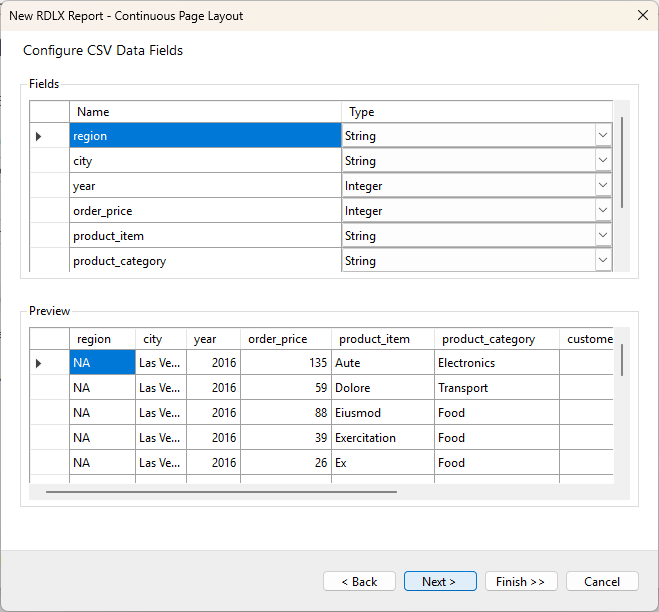This screenshot has width=659, height=612.
Task: Click the Type column header in Fields
Action: click(x=476, y=112)
